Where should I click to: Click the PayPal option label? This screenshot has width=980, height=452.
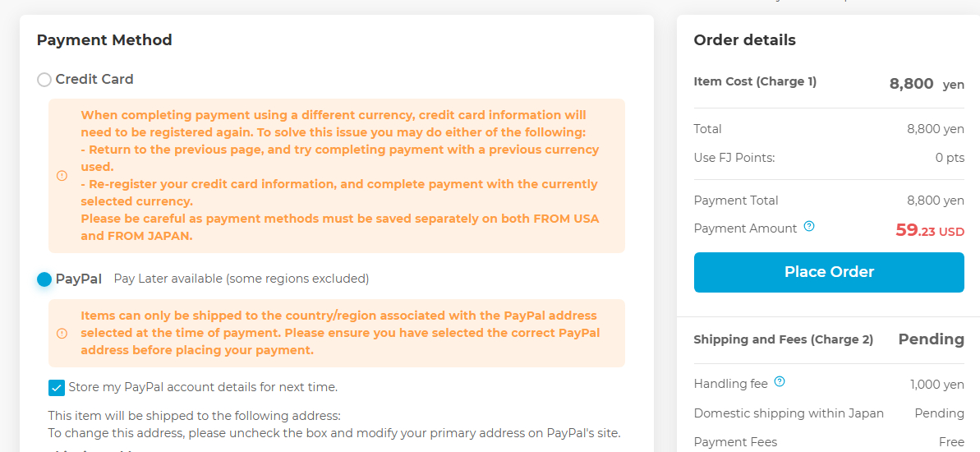(x=79, y=279)
